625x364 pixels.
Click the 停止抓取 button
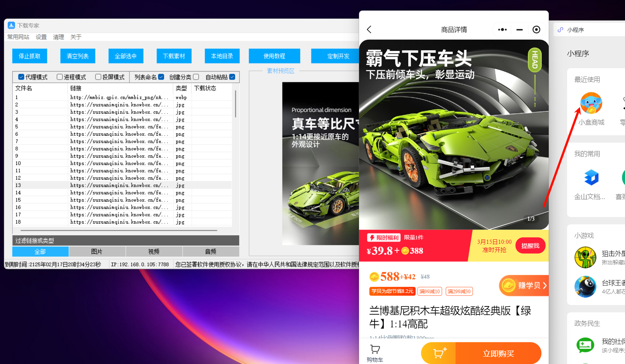point(30,56)
